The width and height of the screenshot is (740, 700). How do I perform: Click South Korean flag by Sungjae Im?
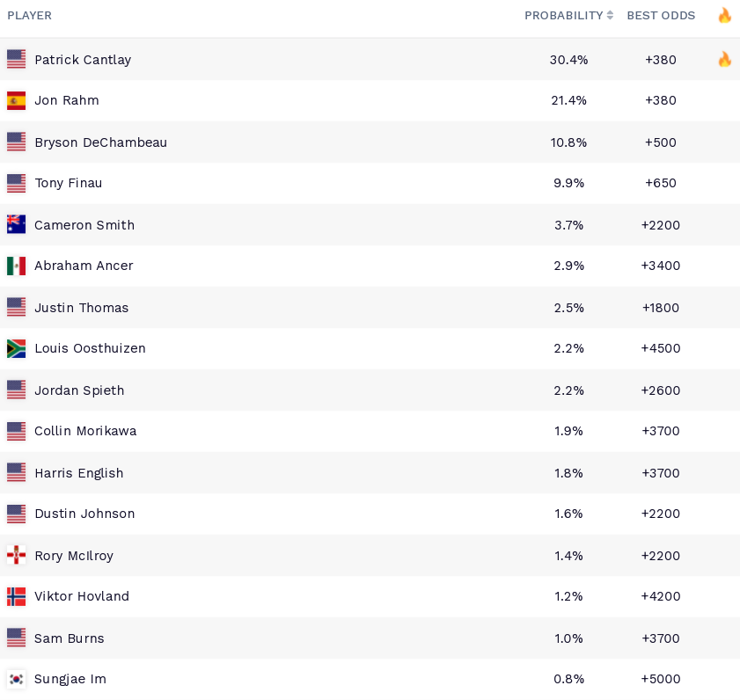pyautogui.click(x=16, y=679)
